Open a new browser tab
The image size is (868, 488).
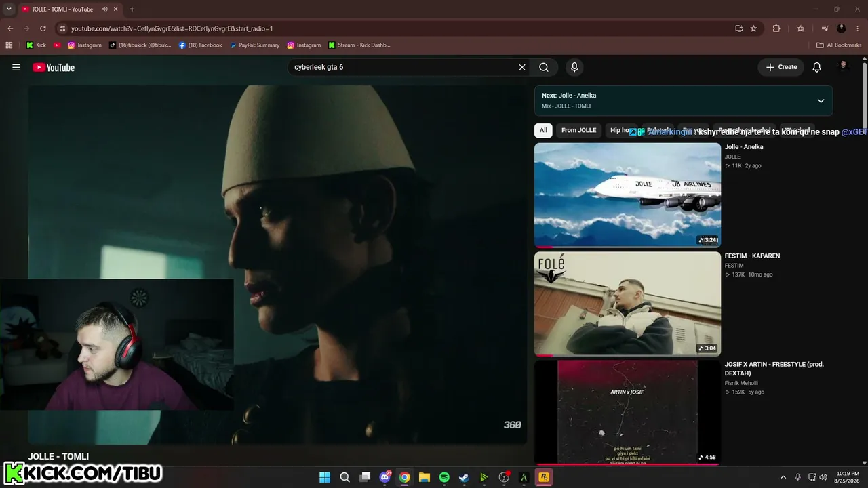point(132,9)
